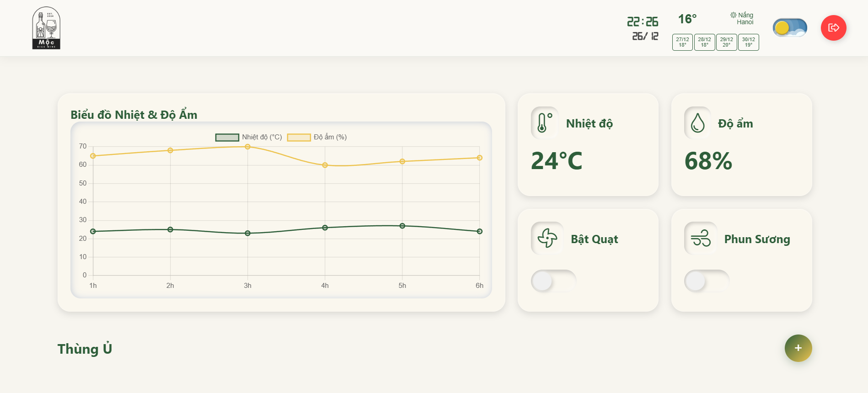Enable the Bật Quạt switch
This screenshot has height=393, width=868.
click(553, 281)
